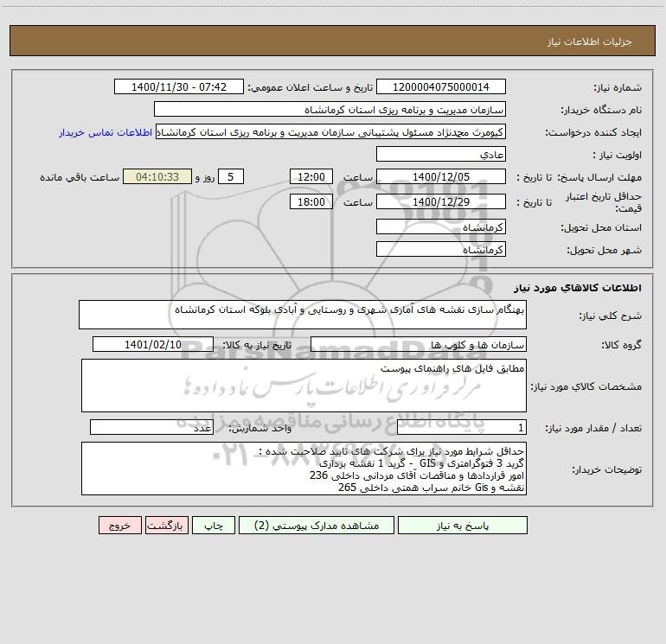Click the گروه کالا field سازمان ها و کلوپ ها

pos(419,344)
